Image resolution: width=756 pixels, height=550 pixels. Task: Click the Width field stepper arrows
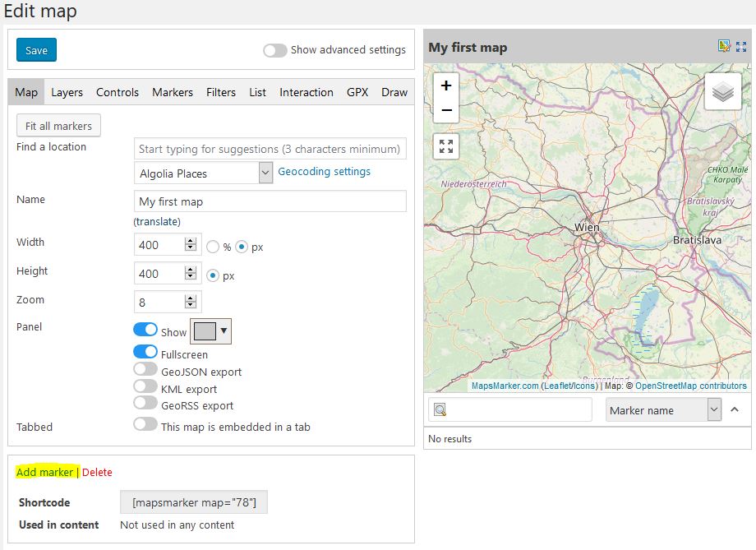[x=191, y=245]
